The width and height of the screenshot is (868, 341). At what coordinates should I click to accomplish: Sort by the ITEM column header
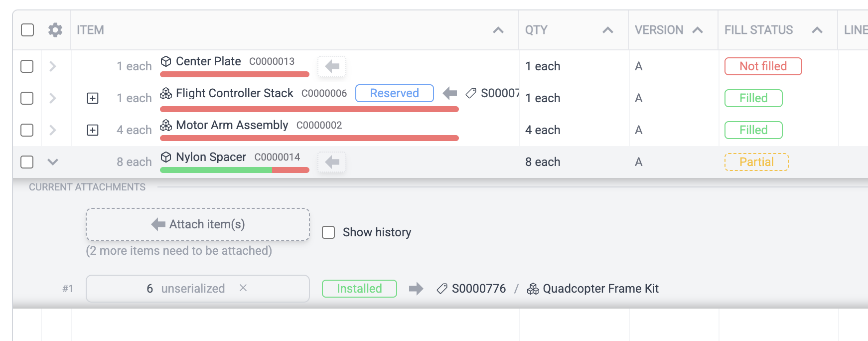[90, 30]
